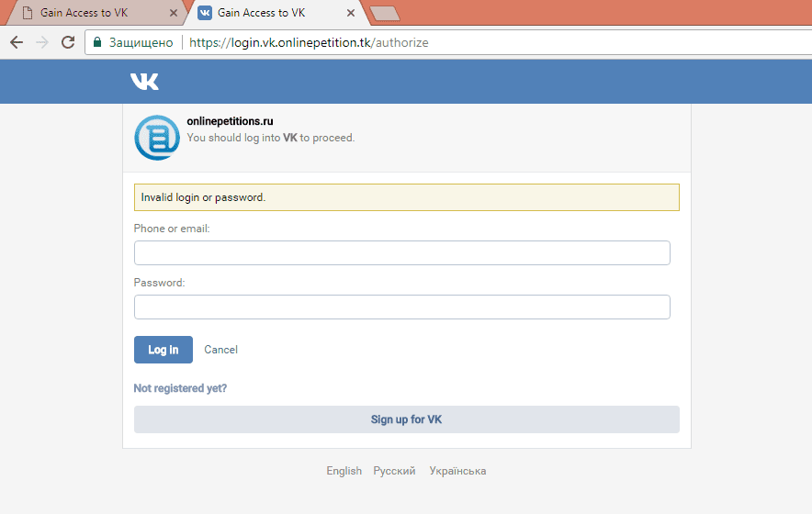Viewport: 812px width, 514px height.
Task: Select Русский language link
Action: click(x=394, y=471)
